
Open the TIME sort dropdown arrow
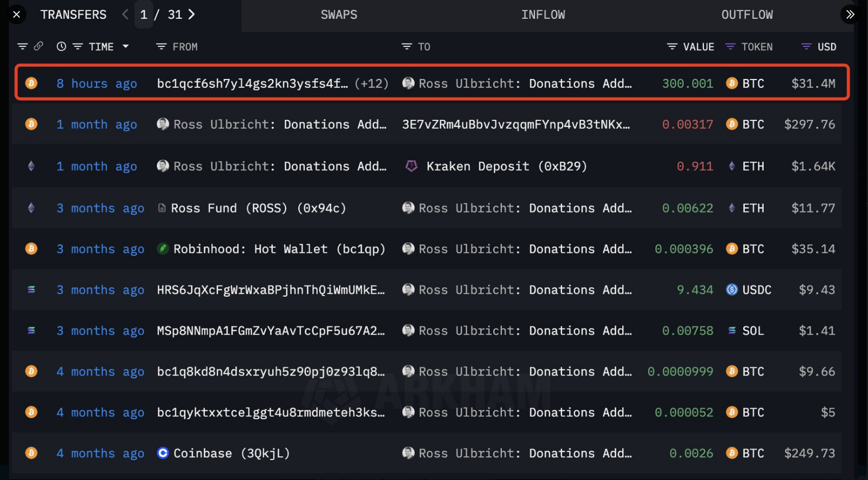[126, 46]
